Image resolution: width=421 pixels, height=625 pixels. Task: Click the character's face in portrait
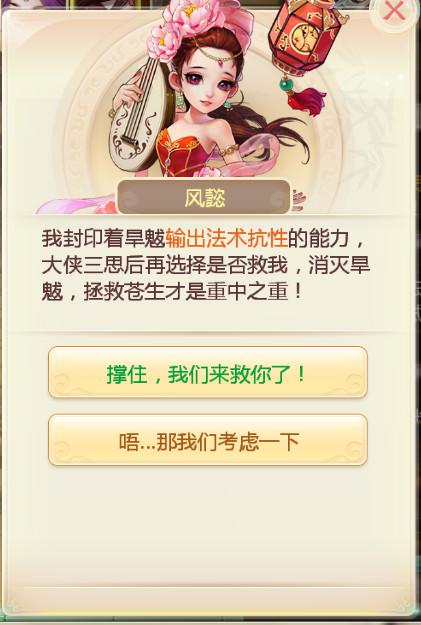(x=207, y=86)
